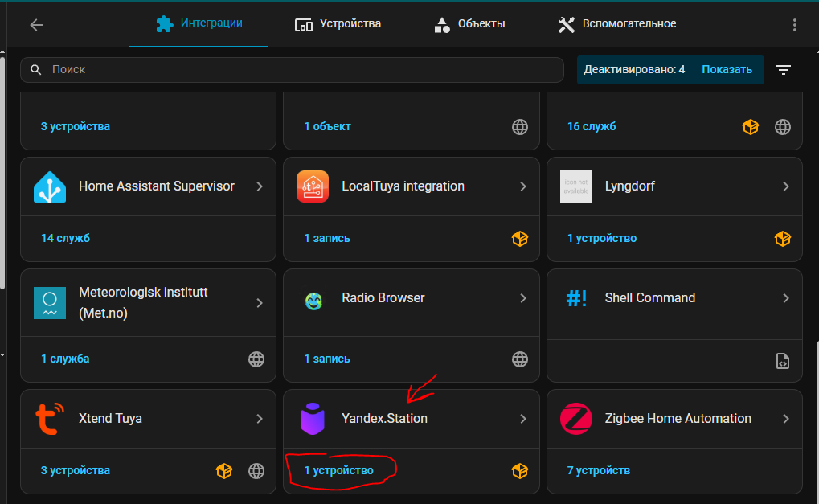This screenshot has width=819, height=504.
Task: Go back with the left arrow icon
Action: tap(36, 25)
